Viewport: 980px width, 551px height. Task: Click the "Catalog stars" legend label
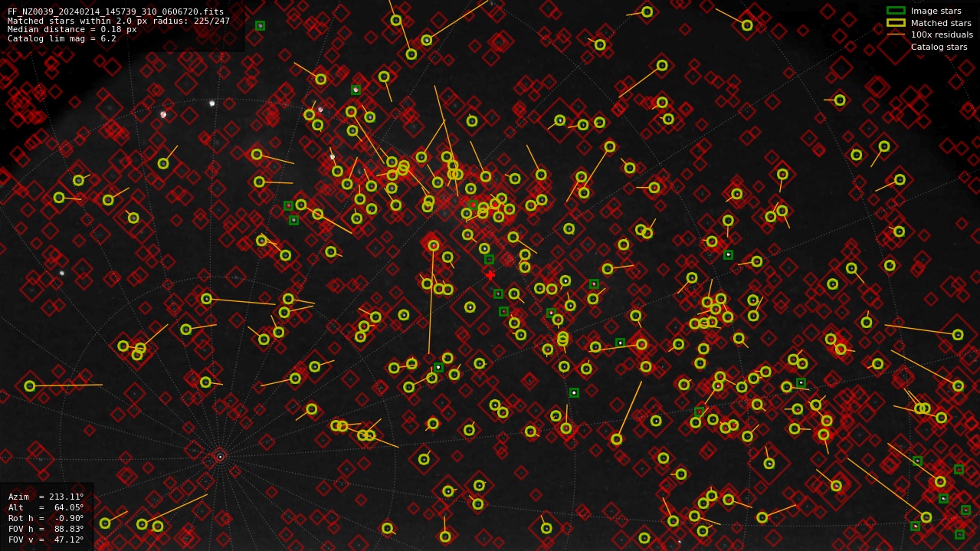(939, 47)
